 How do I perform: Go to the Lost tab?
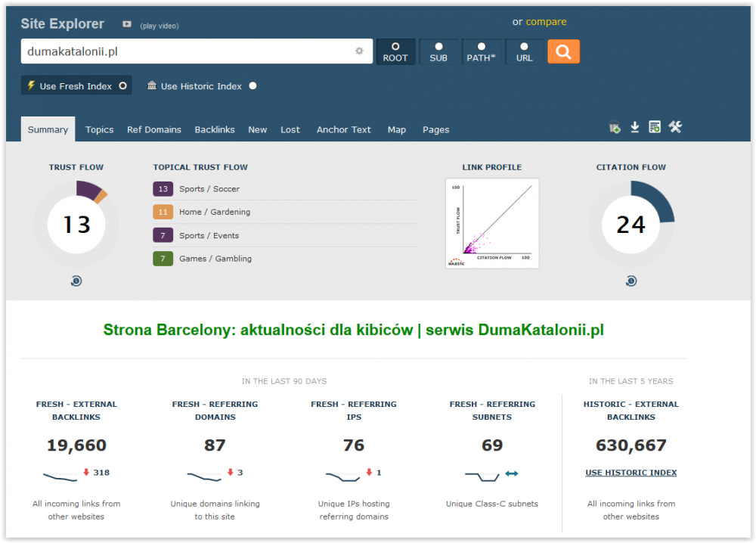pos(290,130)
